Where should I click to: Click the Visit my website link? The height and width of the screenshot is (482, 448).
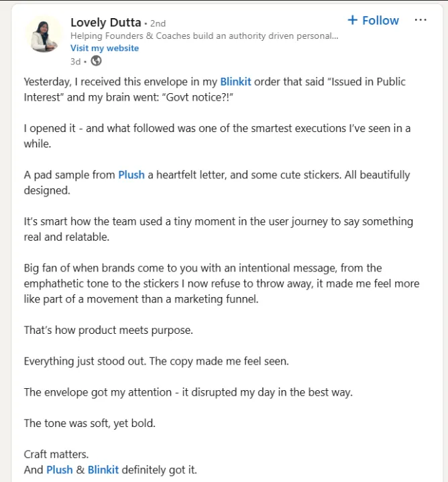click(x=105, y=48)
